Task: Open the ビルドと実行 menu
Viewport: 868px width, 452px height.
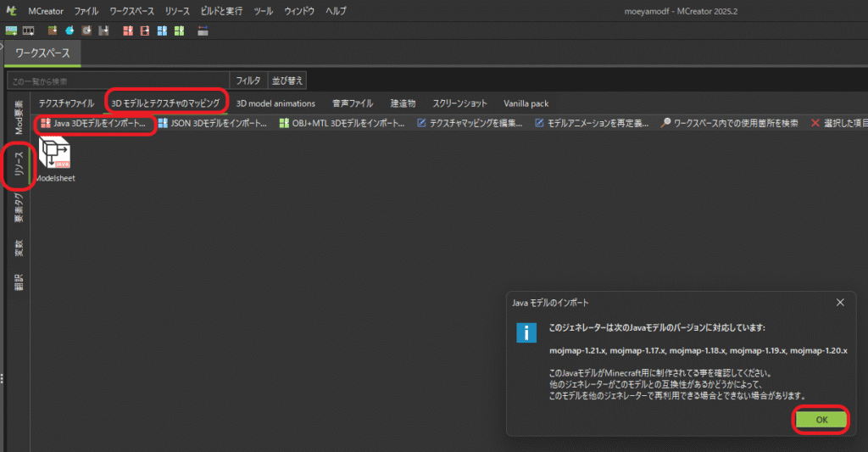Action: (x=221, y=11)
